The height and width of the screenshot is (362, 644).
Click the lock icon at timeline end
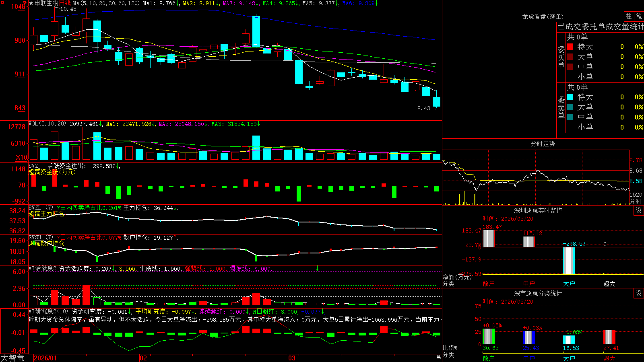pyautogui.click(x=439, y=357)
